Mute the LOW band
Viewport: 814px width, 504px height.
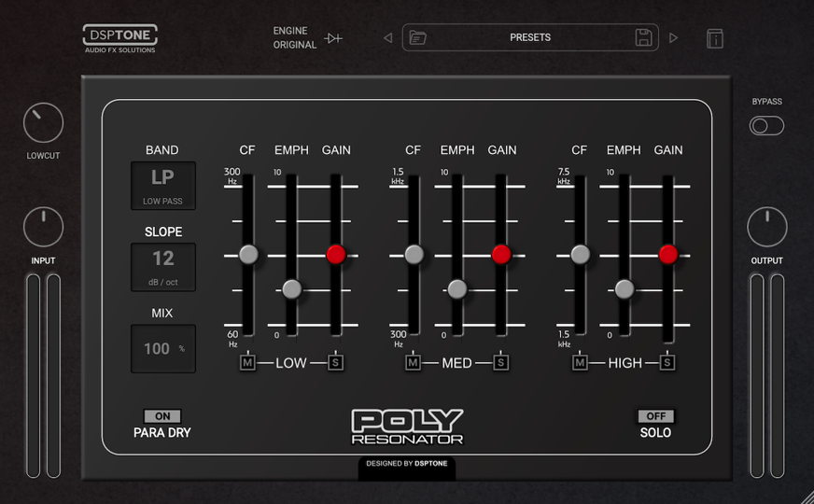coord(247,362)
